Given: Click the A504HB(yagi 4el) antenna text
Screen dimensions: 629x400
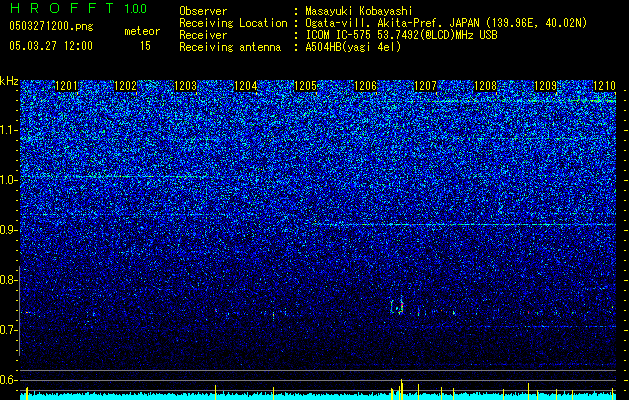Looking at the screenshot, I should [x=353, y=47].
